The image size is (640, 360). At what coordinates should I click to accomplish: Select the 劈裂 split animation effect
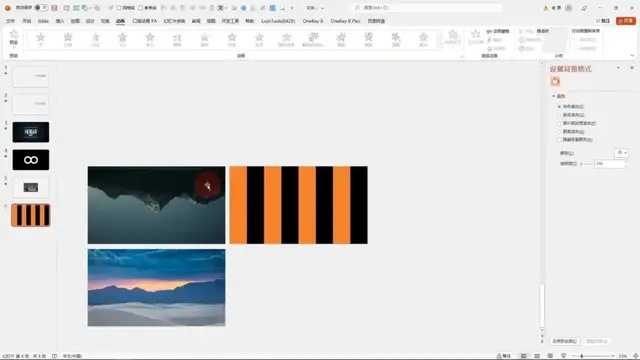tap(177, 40)
